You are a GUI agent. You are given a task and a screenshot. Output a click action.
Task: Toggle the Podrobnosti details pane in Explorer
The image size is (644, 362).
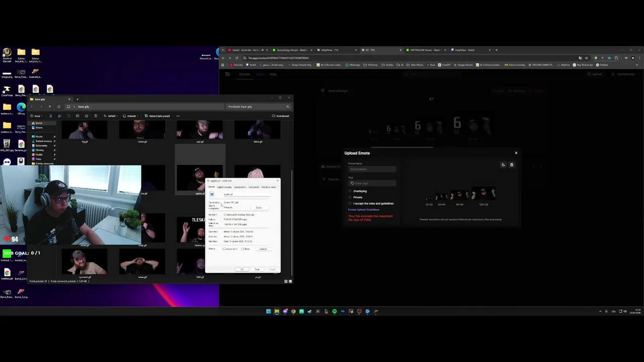click(281, 116)
